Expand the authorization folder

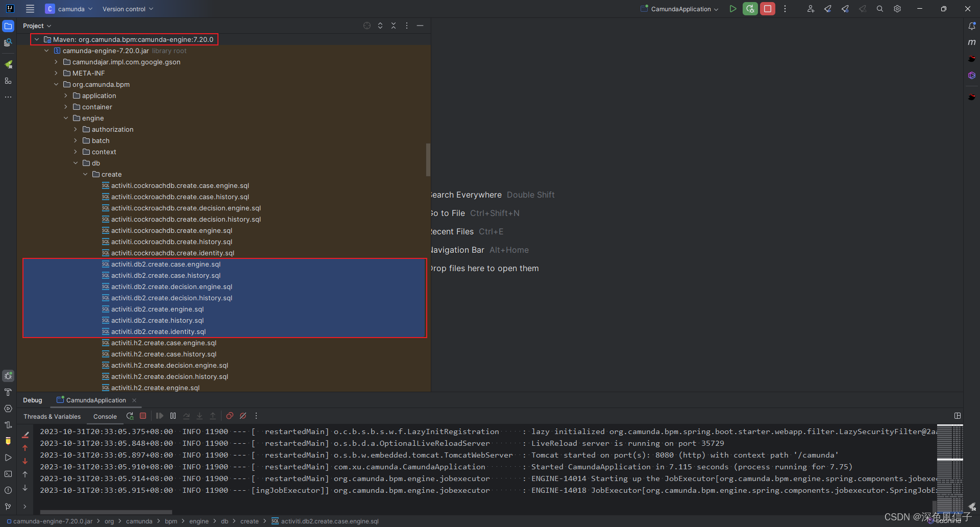[x=76, y=129]
